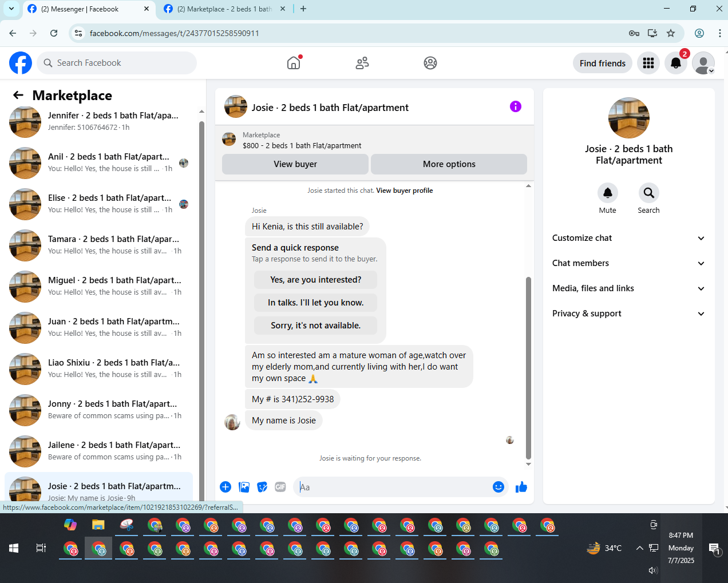The height and width of the screenshot is (583, 728).
Task: Expand Privacy & support section
Action: tap(629, 314)
